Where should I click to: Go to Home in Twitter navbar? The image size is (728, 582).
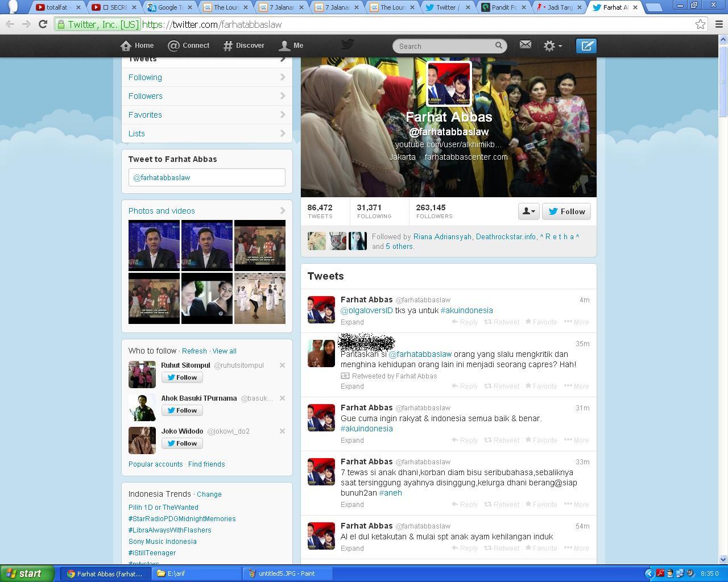(x=137, y=45)
